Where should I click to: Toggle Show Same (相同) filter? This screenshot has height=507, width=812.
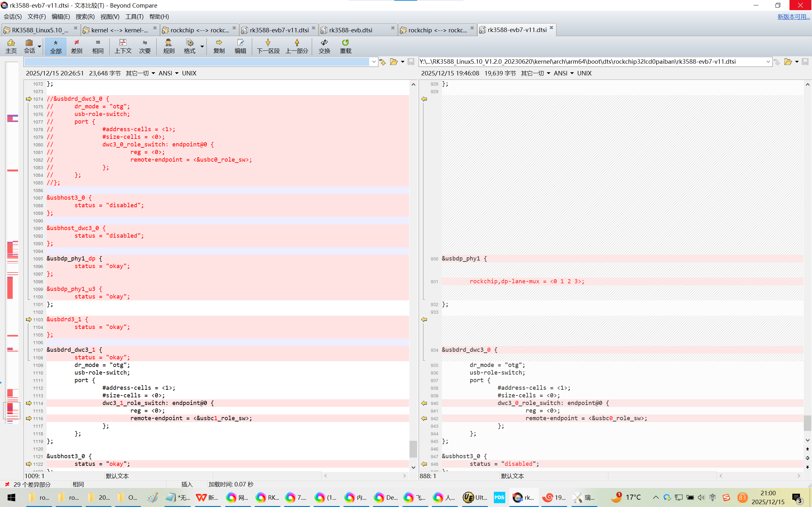click(x=98, y=46)
